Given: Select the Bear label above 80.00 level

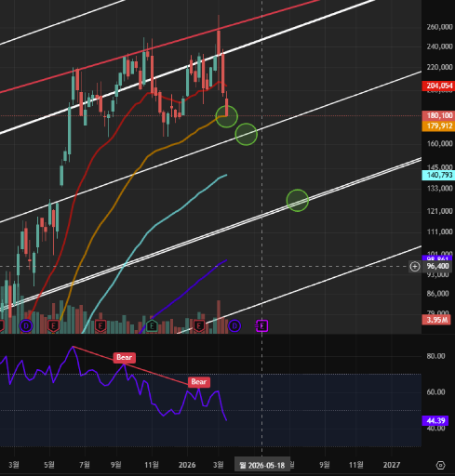Looking at the screenshot, I should 124,358.
